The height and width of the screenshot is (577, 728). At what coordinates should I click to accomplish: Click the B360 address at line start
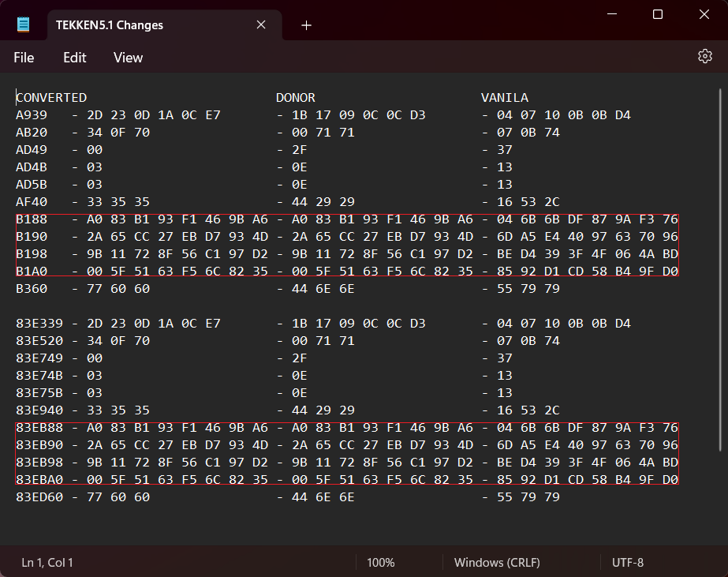click(x=32, y=289)
